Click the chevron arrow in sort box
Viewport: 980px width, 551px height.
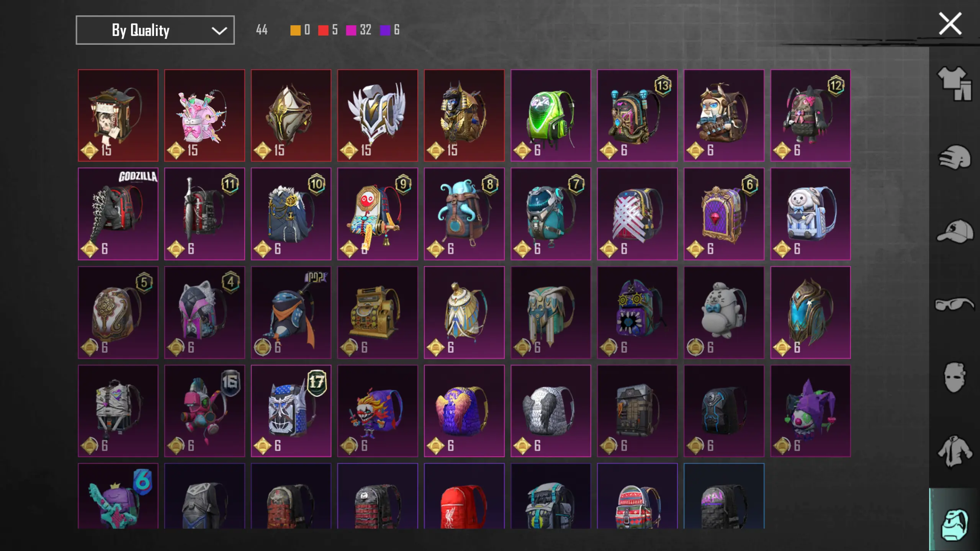click(219, 31)
